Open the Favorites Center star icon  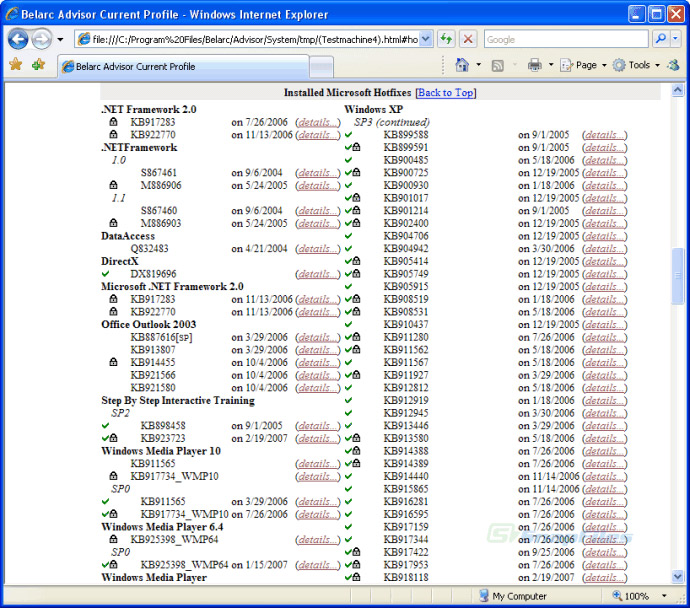16,65
